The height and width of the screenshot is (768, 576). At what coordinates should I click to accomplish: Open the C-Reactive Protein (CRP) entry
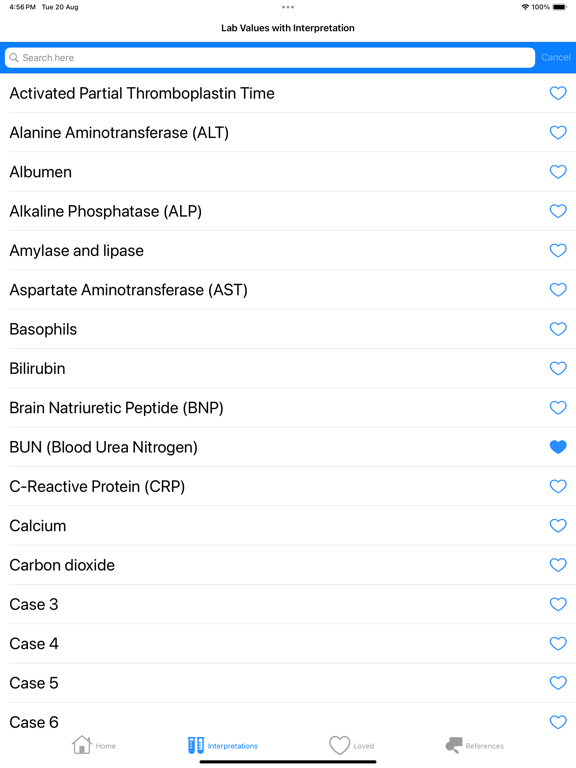click(x=288, y=486)
